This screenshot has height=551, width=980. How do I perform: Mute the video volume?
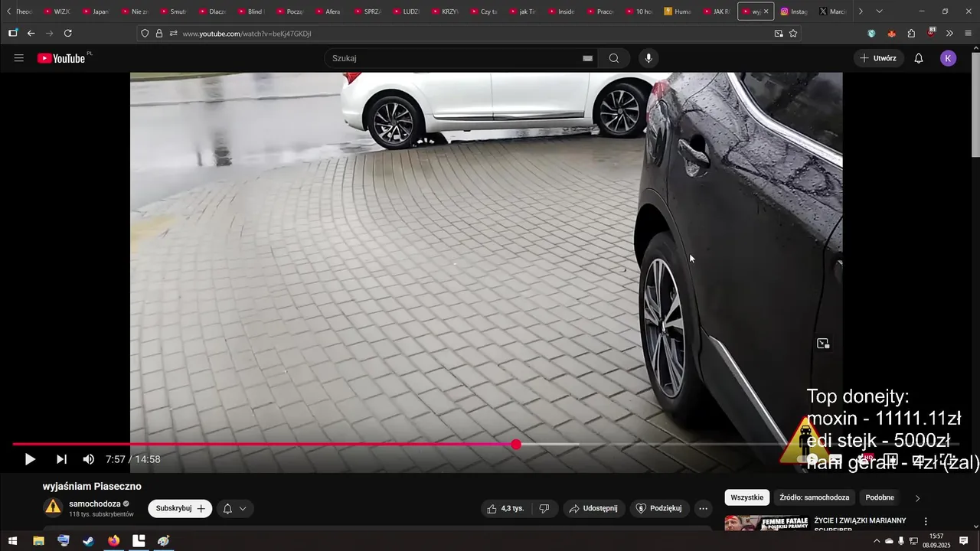click(89, 459)
